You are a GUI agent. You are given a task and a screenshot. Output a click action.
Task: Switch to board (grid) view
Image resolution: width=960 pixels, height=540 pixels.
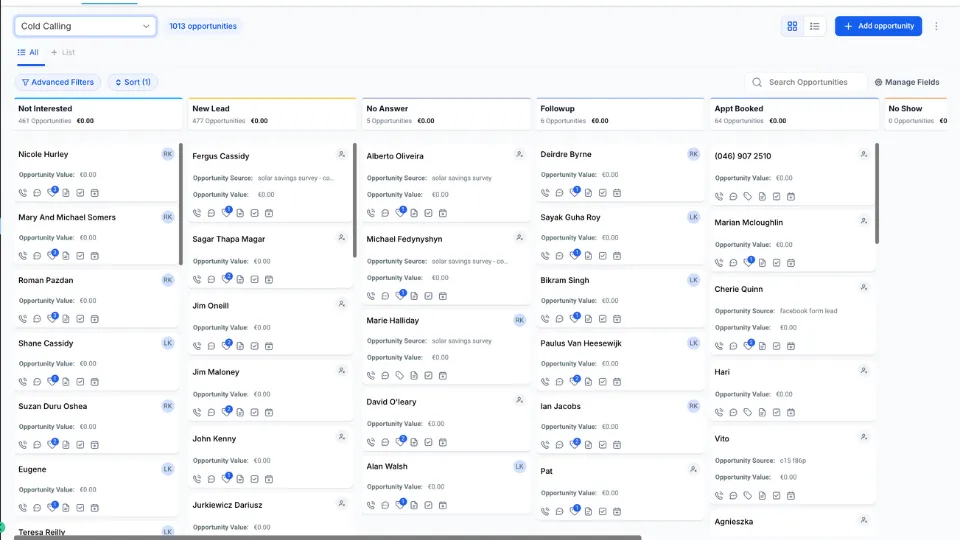tap(792, 26)
